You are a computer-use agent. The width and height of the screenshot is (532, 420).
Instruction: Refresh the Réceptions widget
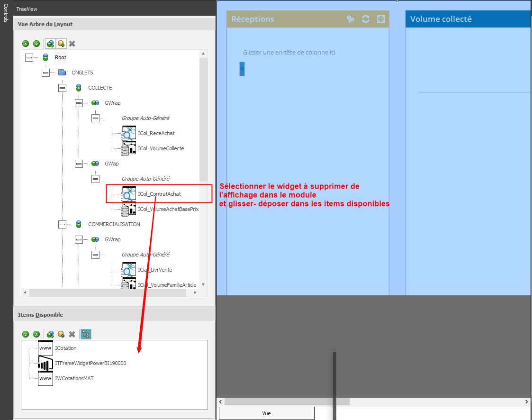click(366, 19)
